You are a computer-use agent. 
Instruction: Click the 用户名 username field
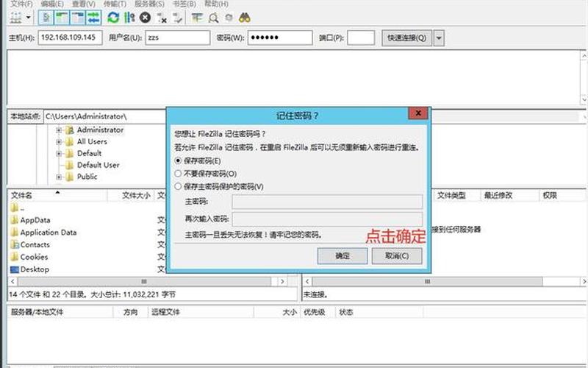(178, 38)
